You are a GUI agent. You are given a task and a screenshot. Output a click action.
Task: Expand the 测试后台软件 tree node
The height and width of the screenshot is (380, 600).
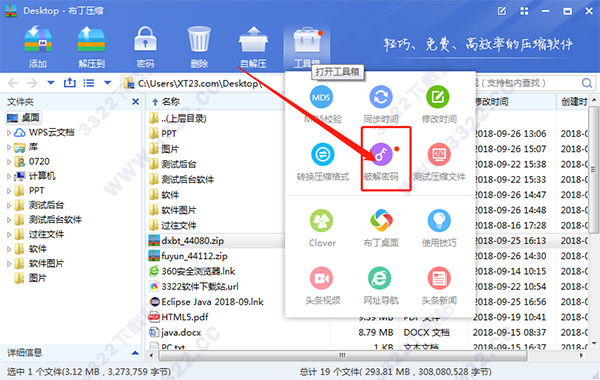(8, 220)
